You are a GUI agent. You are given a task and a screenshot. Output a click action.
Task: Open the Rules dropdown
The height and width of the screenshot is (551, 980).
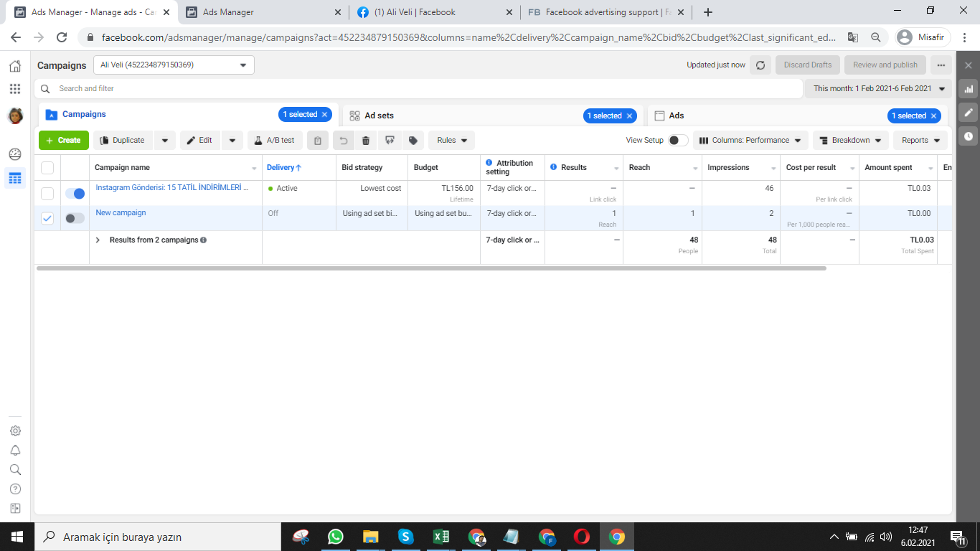(x=452, y=141)
